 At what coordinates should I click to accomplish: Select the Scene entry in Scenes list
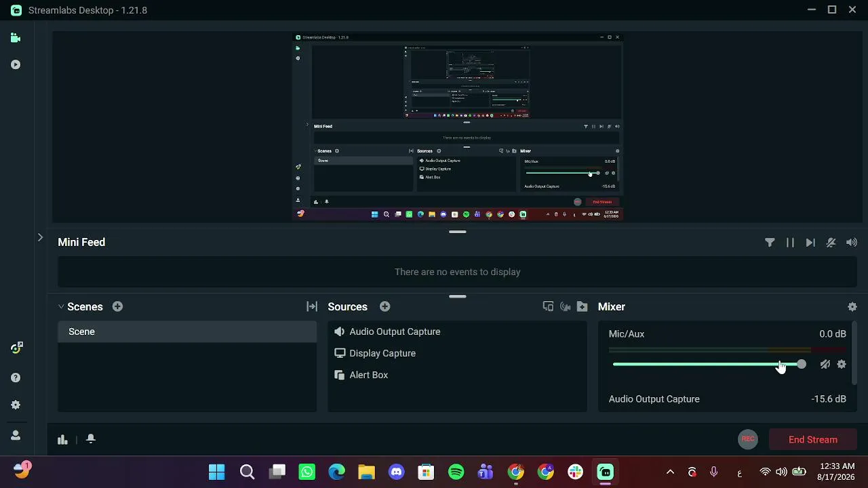coord(187,331)
